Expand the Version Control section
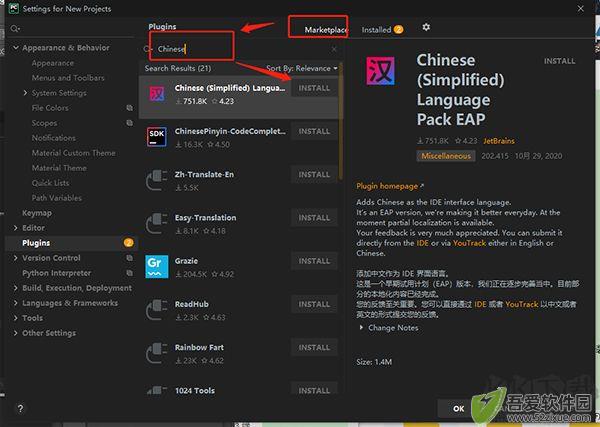The image size is (600, 427). [x=16, y=258]
